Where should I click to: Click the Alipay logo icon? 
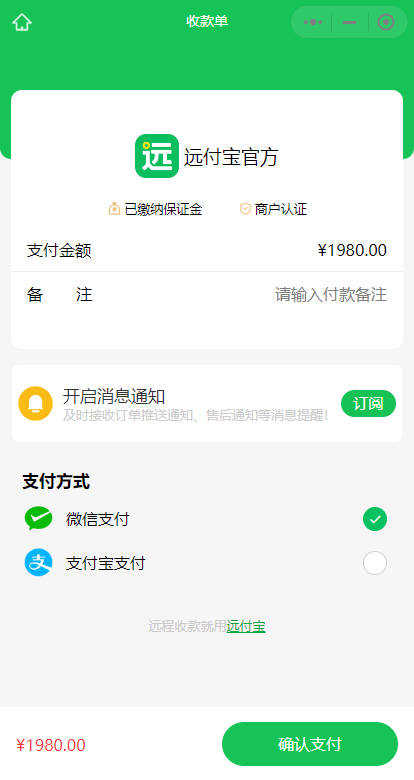pyautogui.click(x=38, y=563)
